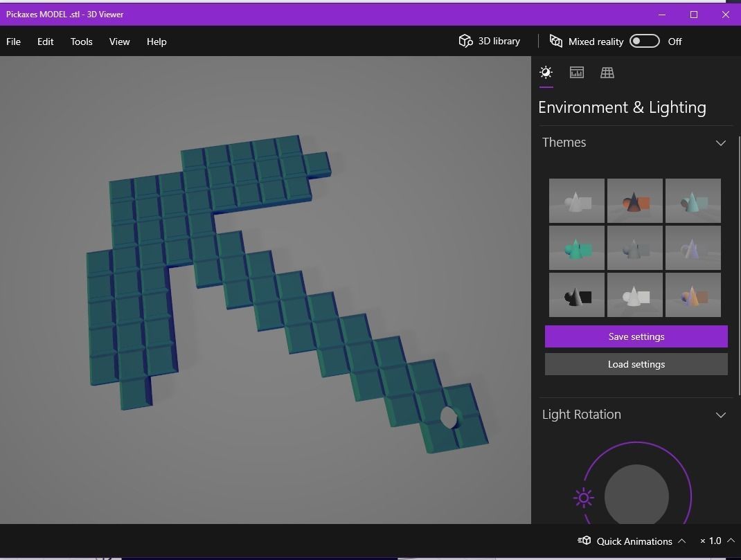Select the white shapes theme thumbnail

634,295
